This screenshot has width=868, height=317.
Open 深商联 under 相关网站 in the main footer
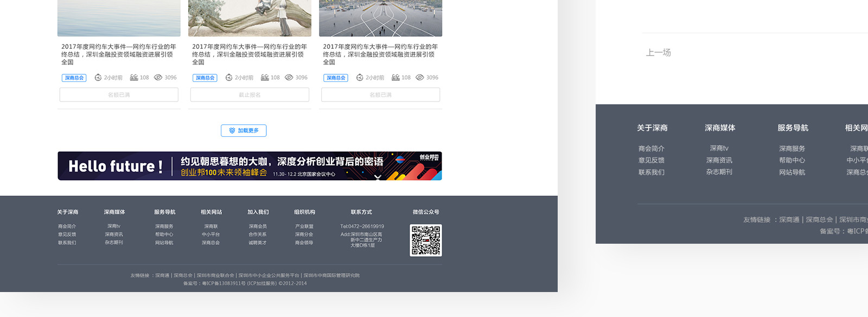click(x=211, y=226)
